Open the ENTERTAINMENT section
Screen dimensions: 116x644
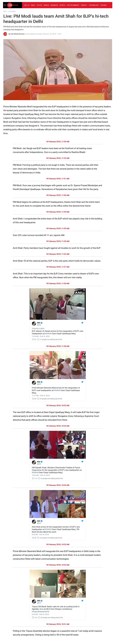pos(73,5)
